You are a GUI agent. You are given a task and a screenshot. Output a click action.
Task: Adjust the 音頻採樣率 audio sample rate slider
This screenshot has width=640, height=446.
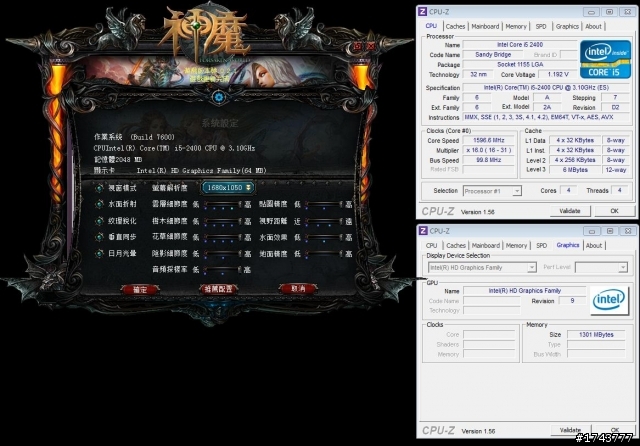(222, 269)
